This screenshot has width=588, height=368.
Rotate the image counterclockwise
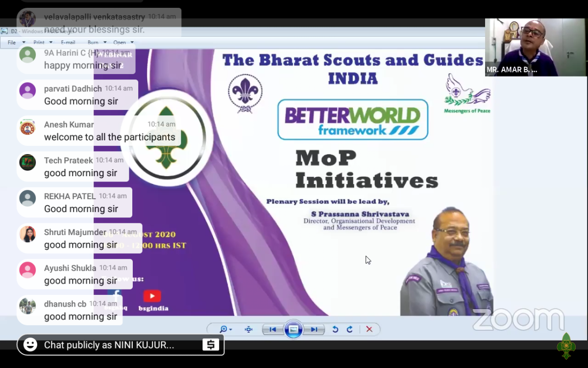[x=335, y=329]
